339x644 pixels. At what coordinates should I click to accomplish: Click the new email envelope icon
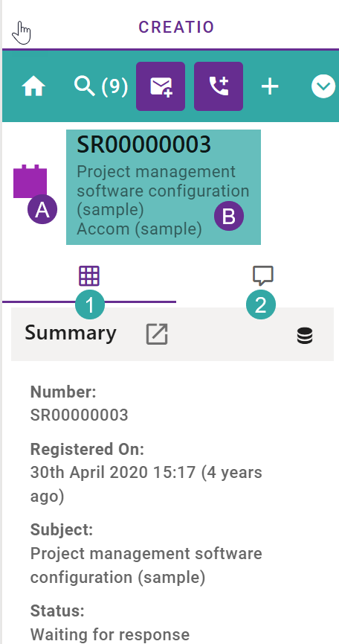161,86
